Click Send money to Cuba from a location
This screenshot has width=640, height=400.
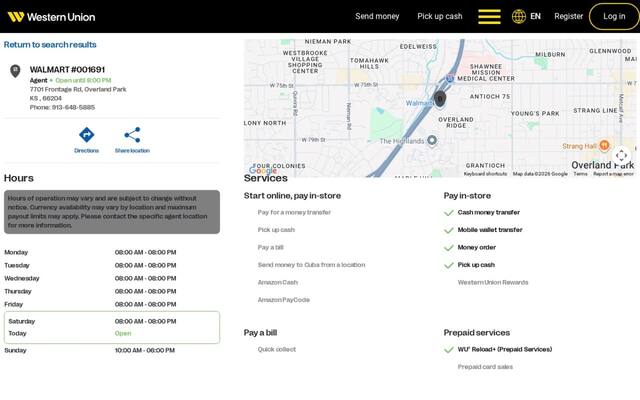[311, 265]
